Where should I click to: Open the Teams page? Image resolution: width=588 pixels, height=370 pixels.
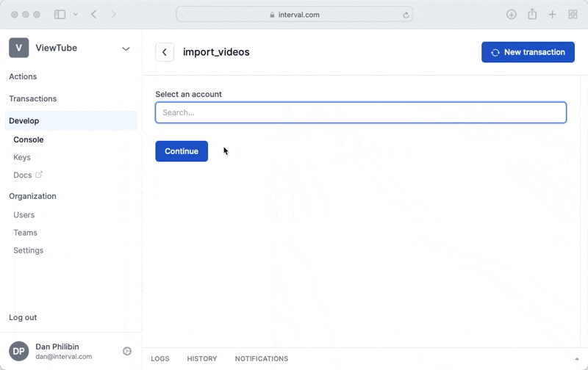(x=26, y=233)
